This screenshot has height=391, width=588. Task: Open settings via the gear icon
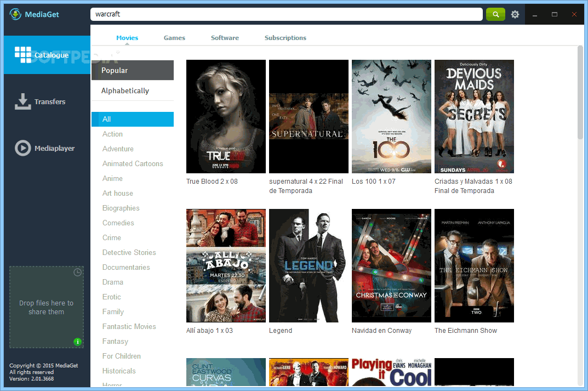[515, 14]
